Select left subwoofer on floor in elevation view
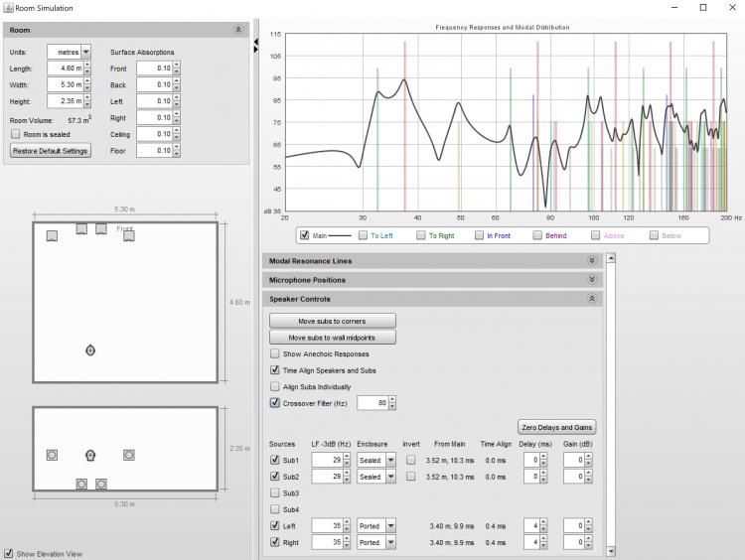The width and height of the screenshot is (745, 560). pos(81,484)
